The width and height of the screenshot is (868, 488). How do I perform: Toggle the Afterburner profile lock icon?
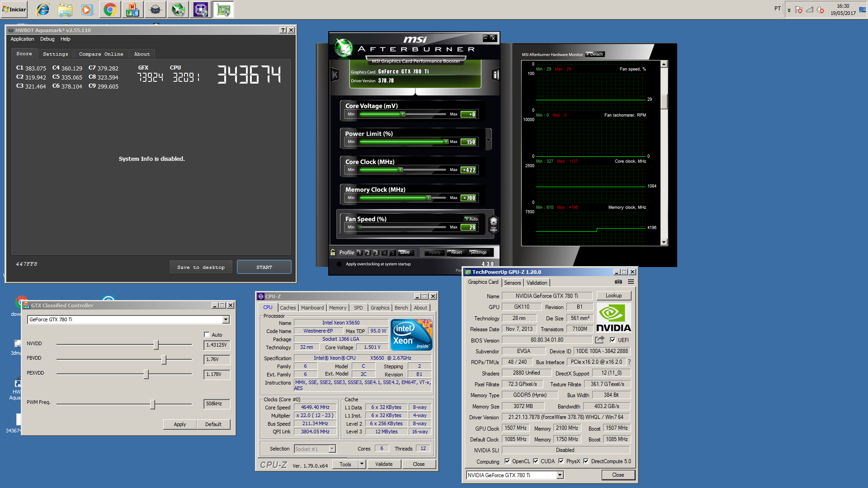pos(333,252)
